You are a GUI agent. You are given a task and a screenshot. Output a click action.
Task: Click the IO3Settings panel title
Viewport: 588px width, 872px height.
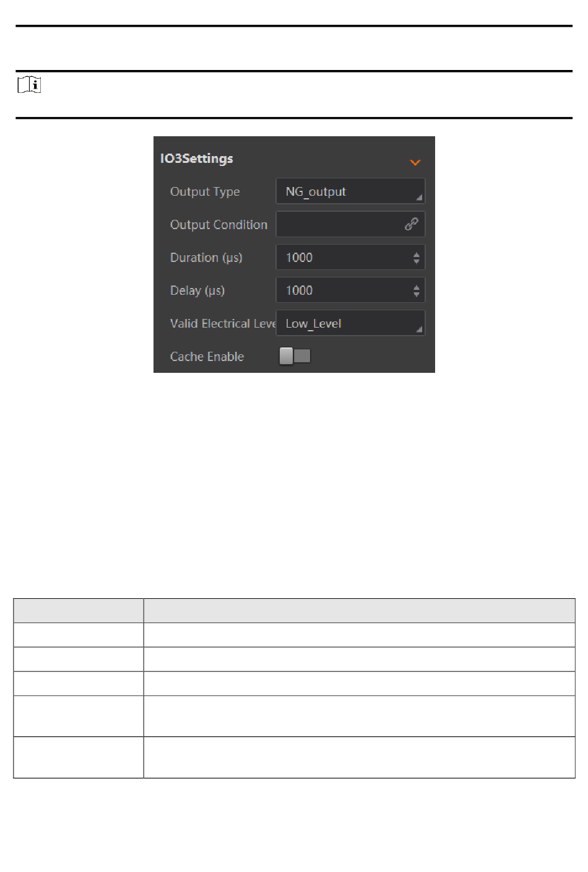coord(197,159)
